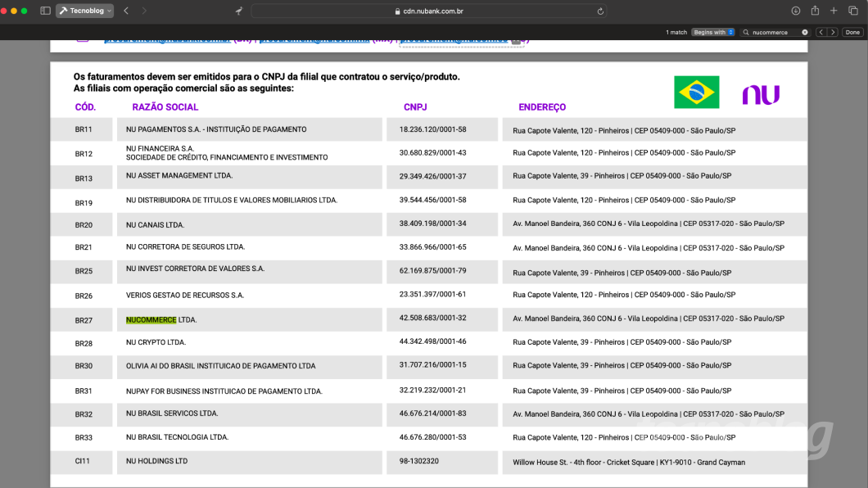Screen dimensions: 868x488
Task: Click "NU DISTRIBUIDORA DE TITULOS E VALORES MOBILIARIOS LTDA."
Action: [x=232, y=201]
